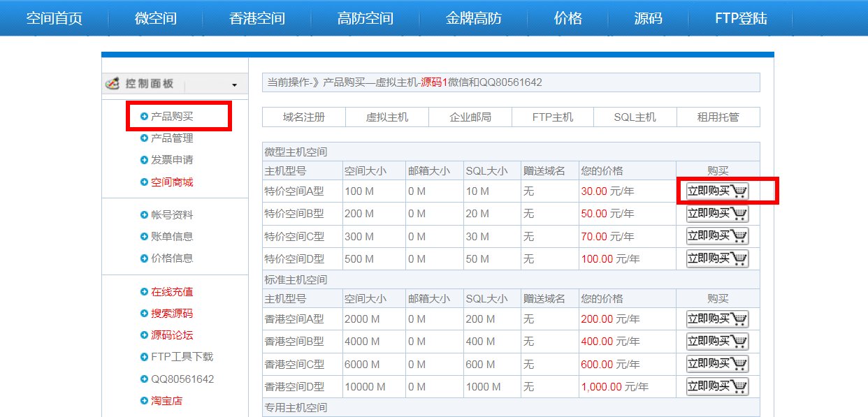This screenshot has height=417, width=868.
Task: Buy 香港空间B型 using cart button
Action: (717, 342)
